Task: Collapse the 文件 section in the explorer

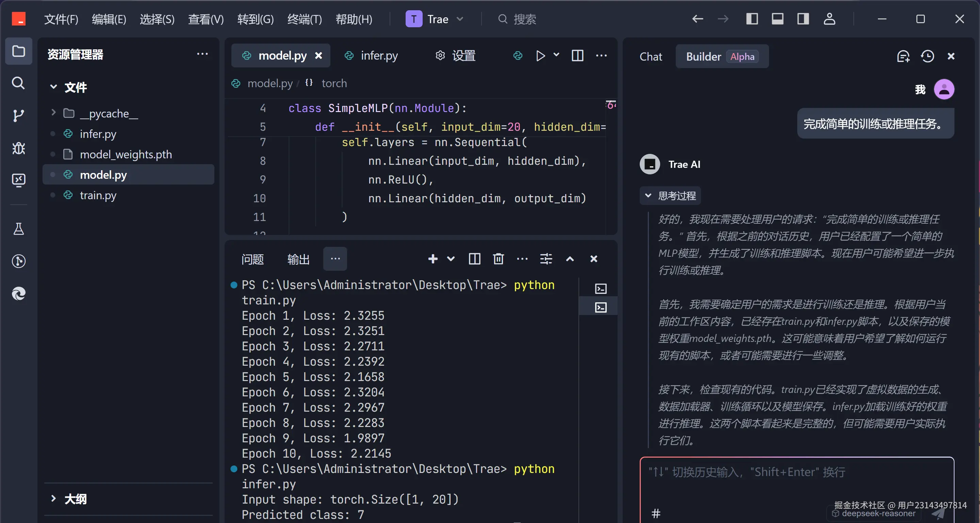Action: coord(53,87)
